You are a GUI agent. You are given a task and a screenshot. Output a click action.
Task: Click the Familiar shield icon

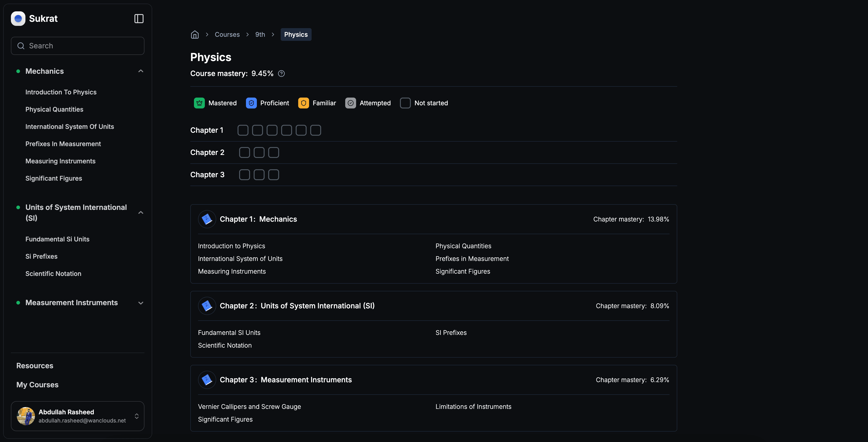303,103
